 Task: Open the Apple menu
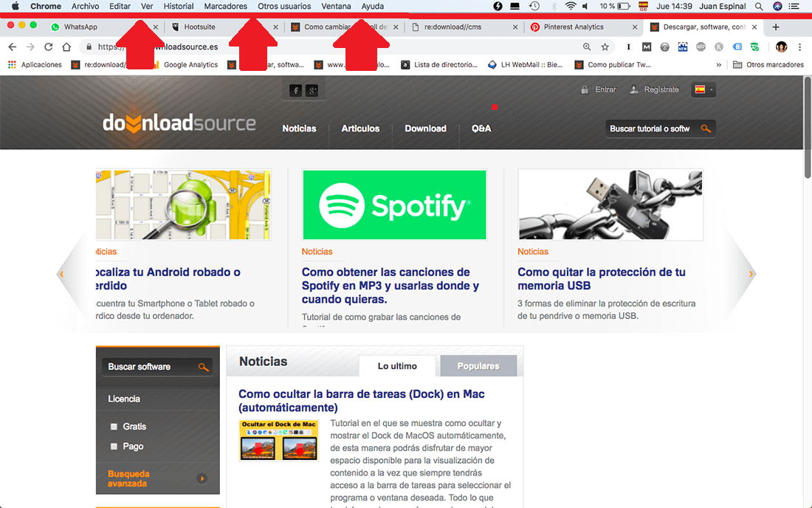click(15, 6)
